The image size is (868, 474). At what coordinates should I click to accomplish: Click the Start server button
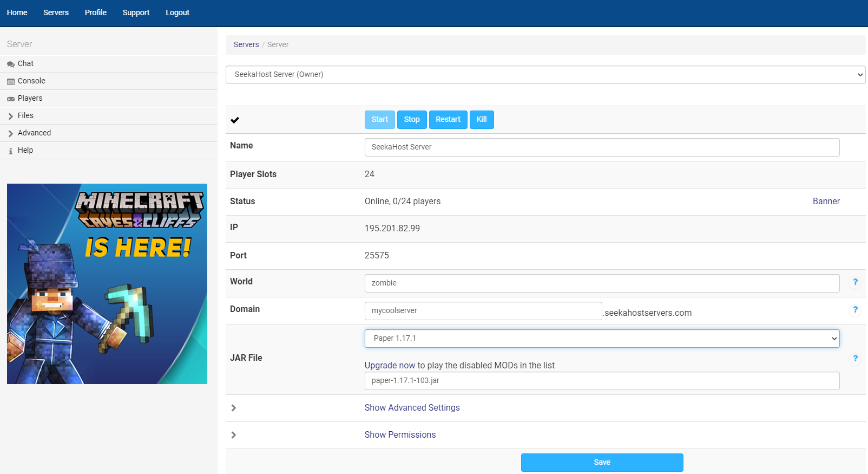pyautogui.click(x=380, y=120)
